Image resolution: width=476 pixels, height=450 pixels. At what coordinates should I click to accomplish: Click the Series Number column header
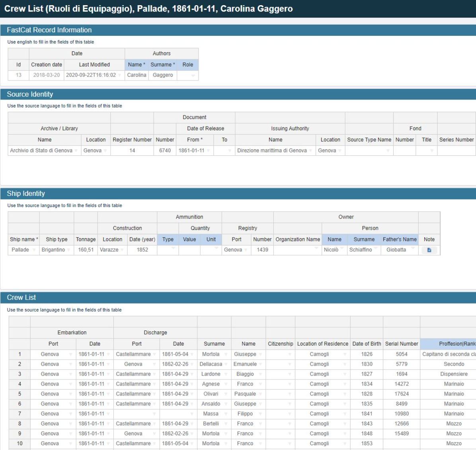tap(456, 140)
